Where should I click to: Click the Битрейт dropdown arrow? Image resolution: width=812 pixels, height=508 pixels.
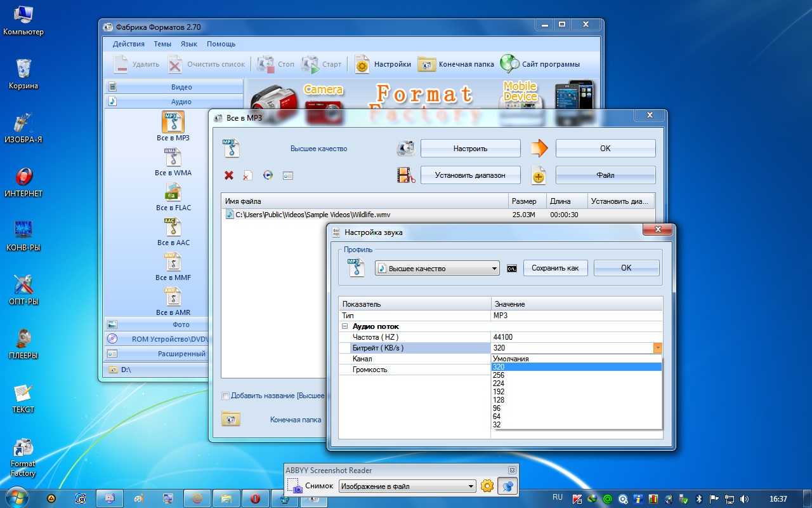658,348
